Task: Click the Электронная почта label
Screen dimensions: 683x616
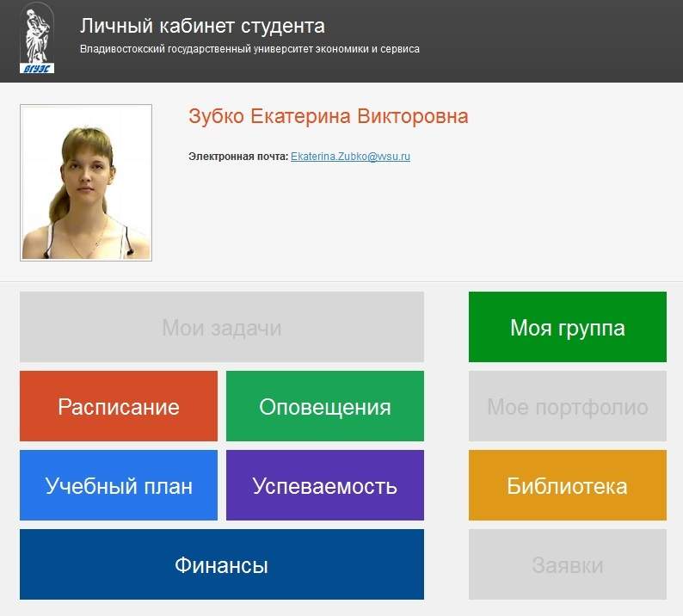Action: [238, 157]
